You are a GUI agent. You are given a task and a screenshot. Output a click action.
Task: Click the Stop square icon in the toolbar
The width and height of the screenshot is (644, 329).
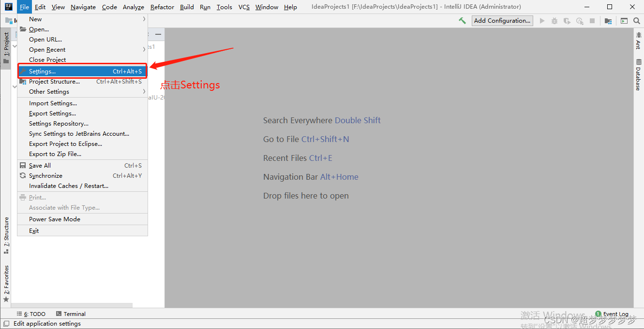click(592, 21)
